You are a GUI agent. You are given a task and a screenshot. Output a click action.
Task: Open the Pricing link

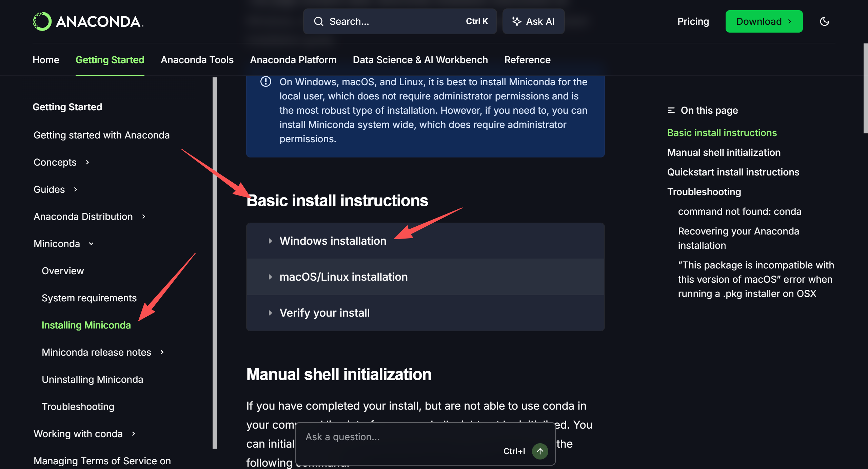point(693,21)
